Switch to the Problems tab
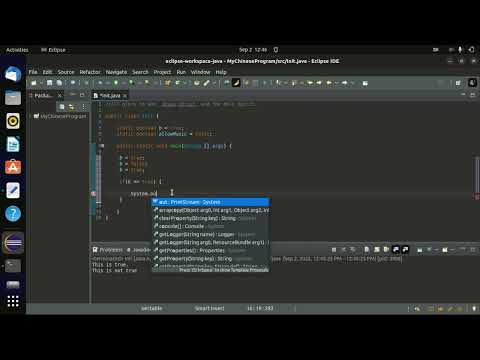Viewport: 480px width, 360px height. point(108,250)
